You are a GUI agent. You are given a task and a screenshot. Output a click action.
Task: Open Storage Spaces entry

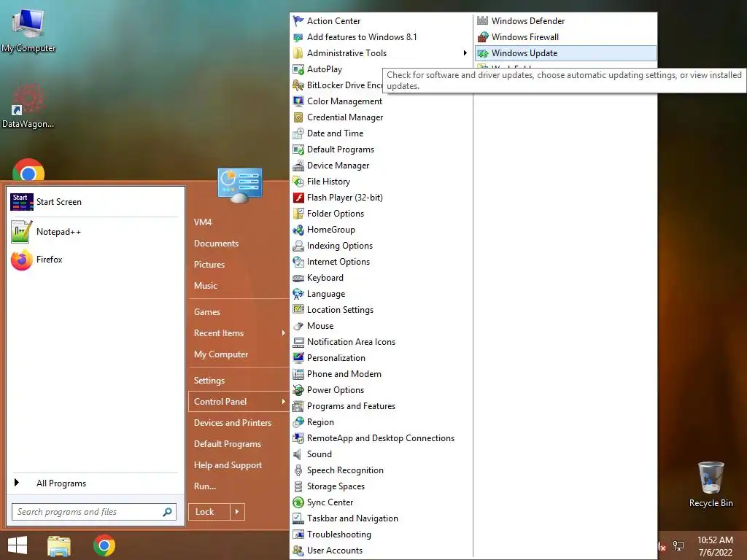click(381, 486)
